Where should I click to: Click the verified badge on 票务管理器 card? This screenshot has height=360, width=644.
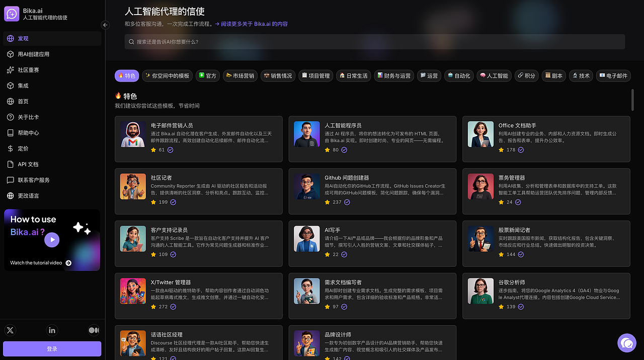coord(518,202)
